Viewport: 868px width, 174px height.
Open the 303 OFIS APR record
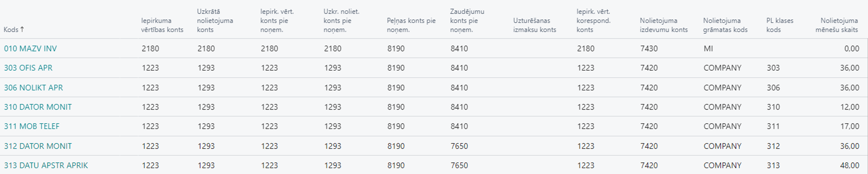click(28, 68)
